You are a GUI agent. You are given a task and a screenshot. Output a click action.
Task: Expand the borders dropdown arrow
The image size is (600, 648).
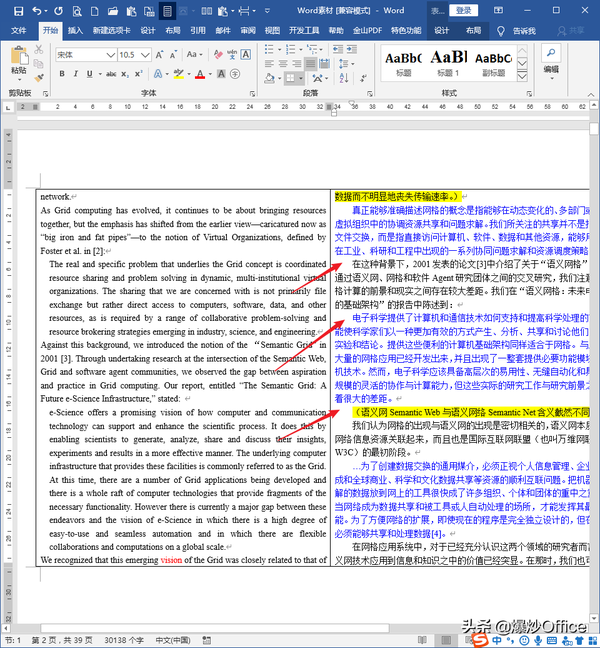coord(301,78)
